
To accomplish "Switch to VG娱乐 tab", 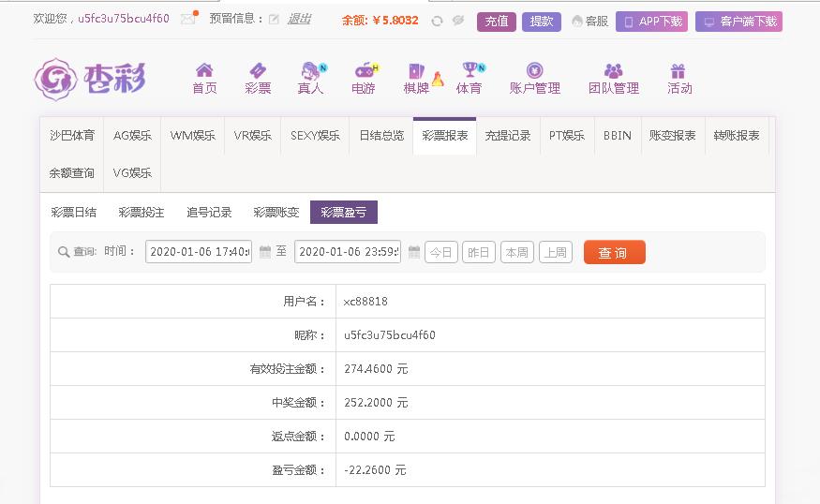I will 132,173.
